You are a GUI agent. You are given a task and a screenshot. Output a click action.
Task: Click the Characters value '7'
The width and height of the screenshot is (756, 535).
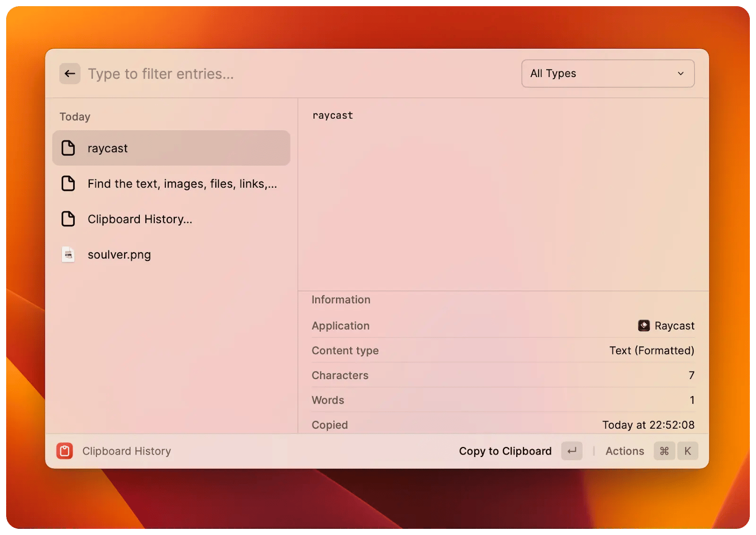coord(692,375)
